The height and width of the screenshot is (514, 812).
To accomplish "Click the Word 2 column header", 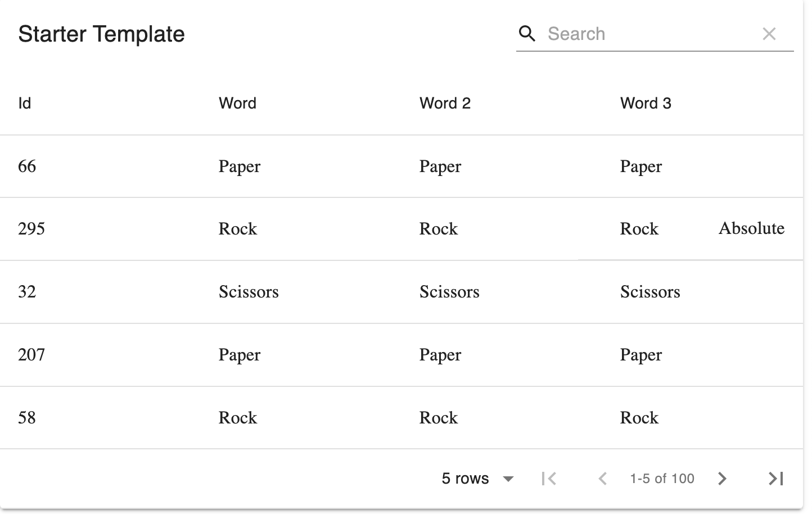I will pos(445,103).
